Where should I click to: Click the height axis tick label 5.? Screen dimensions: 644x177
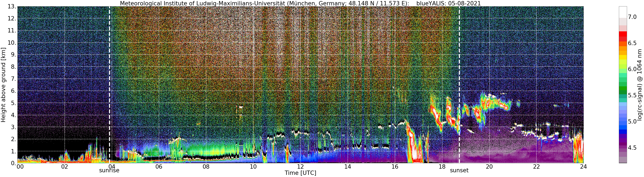click(x=14, y=103)
